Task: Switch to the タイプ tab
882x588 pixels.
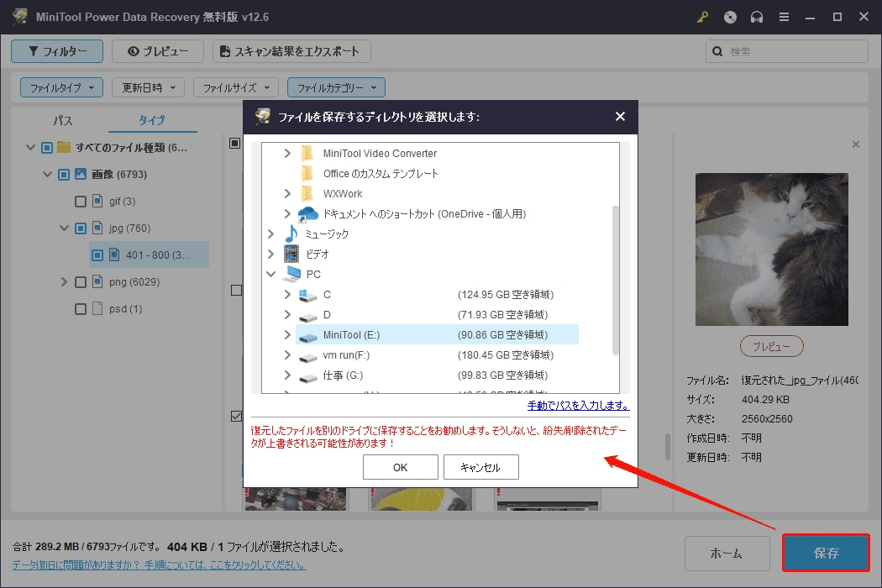Action: tap(151, 120)
